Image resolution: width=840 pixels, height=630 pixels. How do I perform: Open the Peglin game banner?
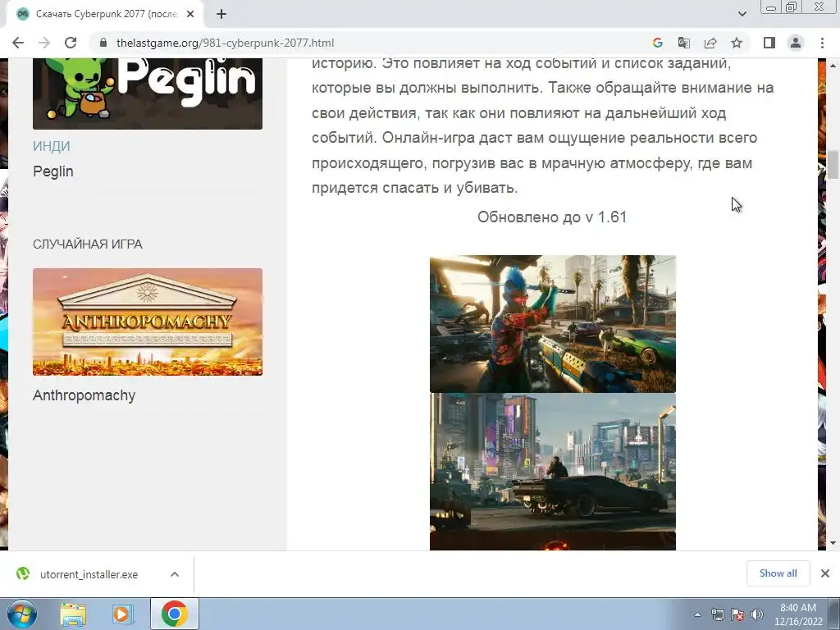[148, 94]
